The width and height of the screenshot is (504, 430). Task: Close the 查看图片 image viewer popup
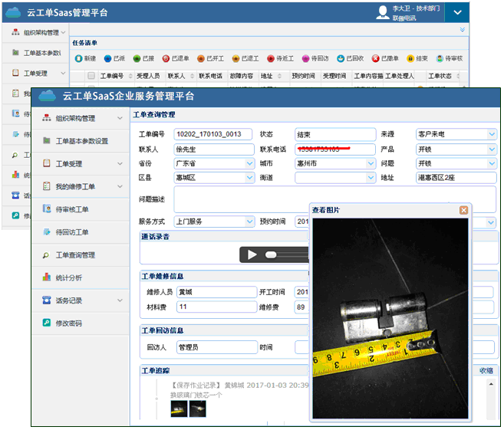pos(463,210)
